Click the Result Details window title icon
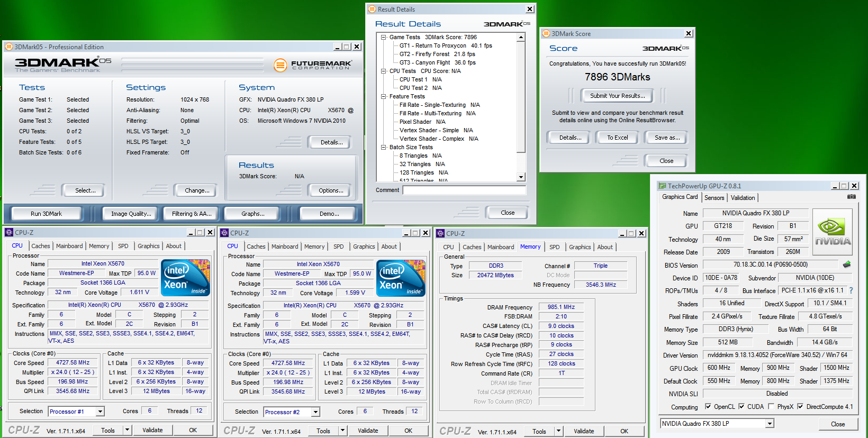The width and height of the screenshot is (868, 438). pos(372,9)
